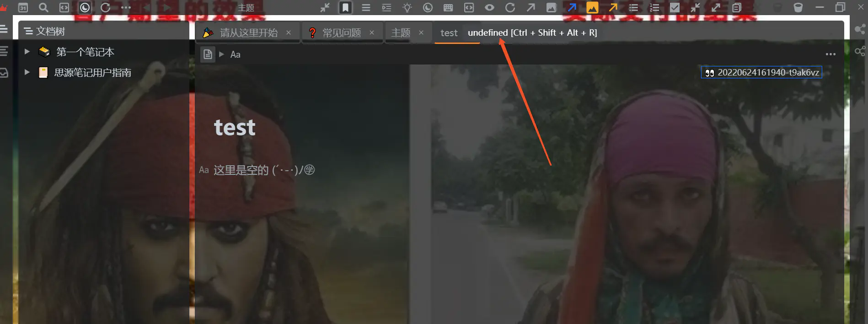The width and height of the screenshot is (868, 324).
Task: Click the document title test
Action: tap(235, 127)
